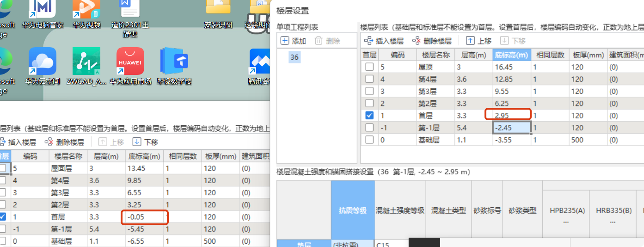
Task: Select the 造价2301王静雯 document icon
Action: tap(130, 19)
